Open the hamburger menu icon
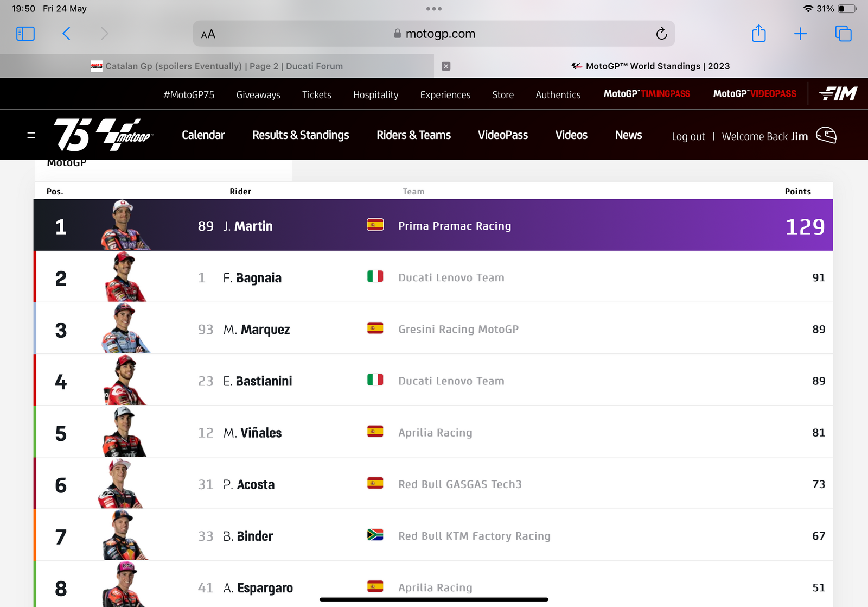The width and height of the screenshot is (868, 607). (31, 135)
